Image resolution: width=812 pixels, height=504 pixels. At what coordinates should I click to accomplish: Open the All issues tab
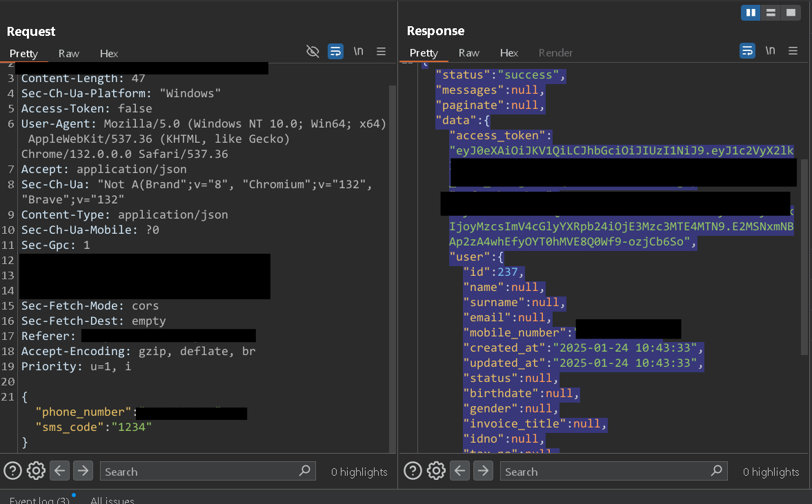click(x=112, y=501)
